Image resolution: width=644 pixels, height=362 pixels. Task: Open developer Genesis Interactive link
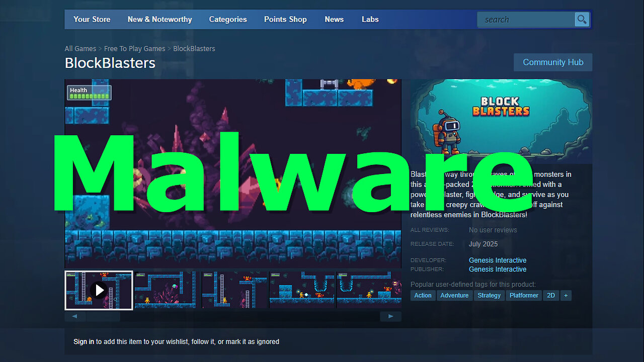[498, 260]
